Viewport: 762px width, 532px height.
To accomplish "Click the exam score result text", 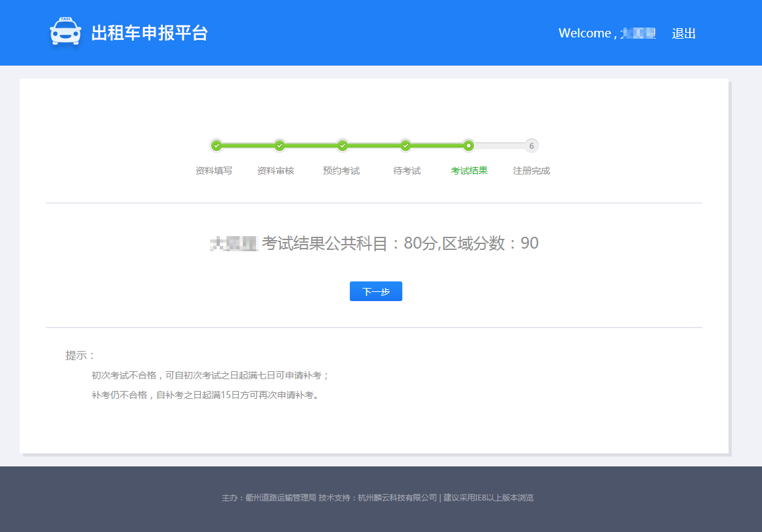I will [x=400, y=243].
